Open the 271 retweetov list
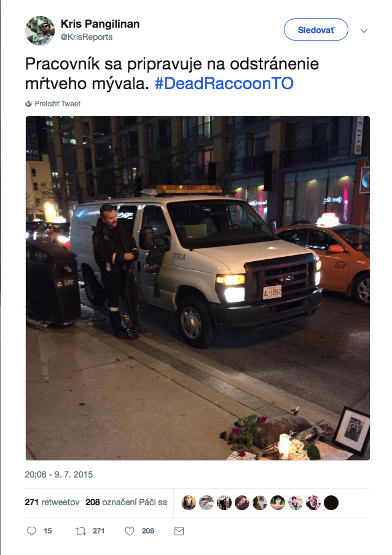The width and height of the screenshot is (392, 555). coord(52,502)
